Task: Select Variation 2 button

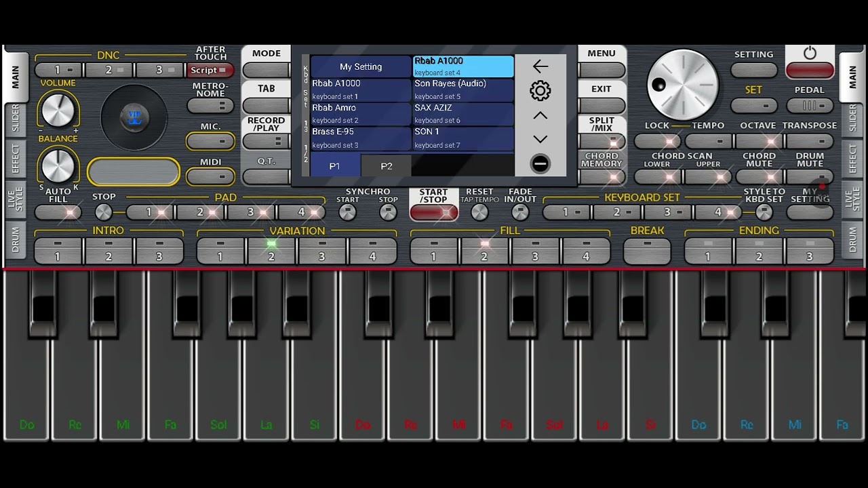Action: tap(271, 250)
